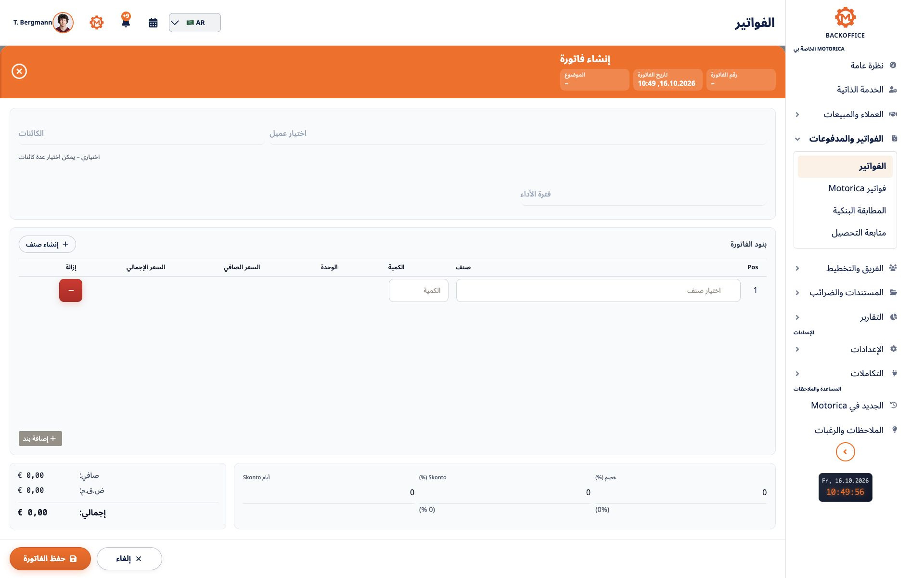Close the invoice form with X circle icon

point(19,71)
